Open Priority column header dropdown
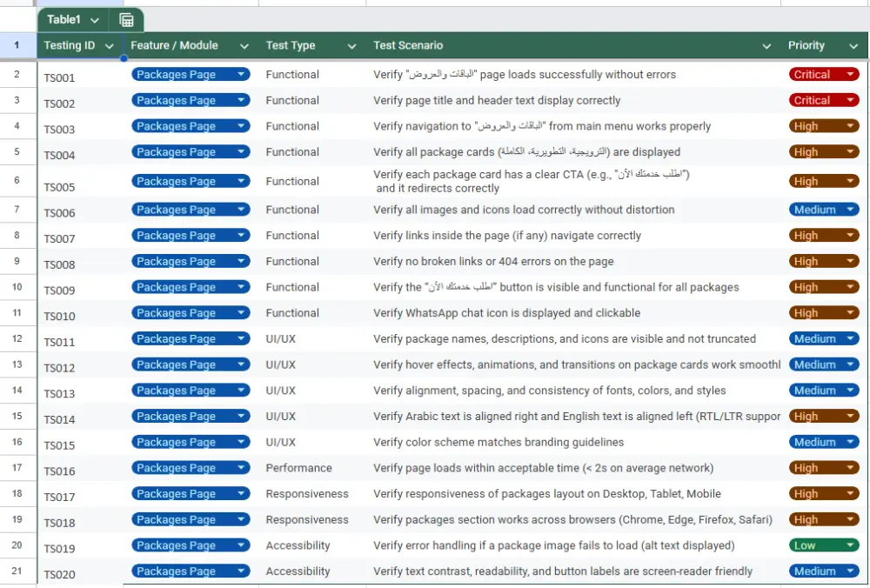870x588 pixels. click(x=852, y=46)
